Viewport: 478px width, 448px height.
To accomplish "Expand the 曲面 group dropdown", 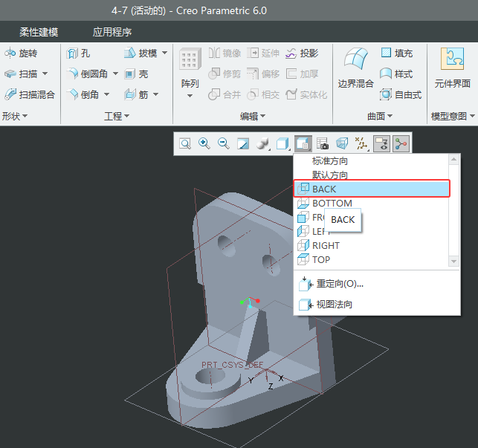I will (x=380, y=116).
